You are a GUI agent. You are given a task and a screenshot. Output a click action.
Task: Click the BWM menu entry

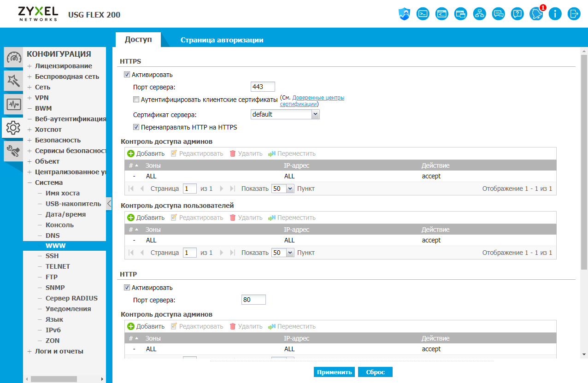[43, 108]
